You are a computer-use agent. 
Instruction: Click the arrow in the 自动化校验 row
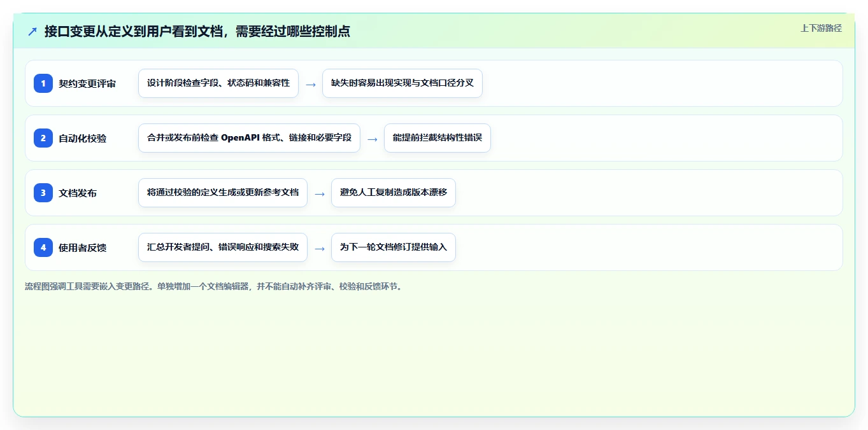tap(372, 139)
